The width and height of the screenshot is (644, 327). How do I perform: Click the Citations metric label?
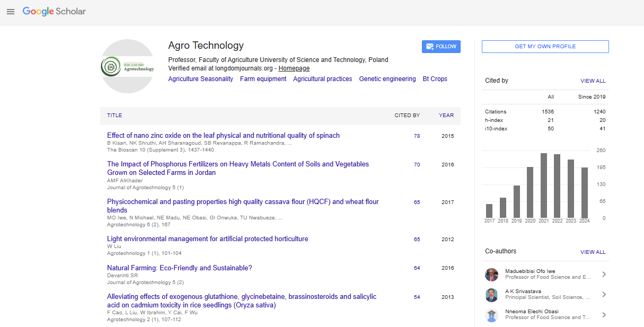pos(496,112)
